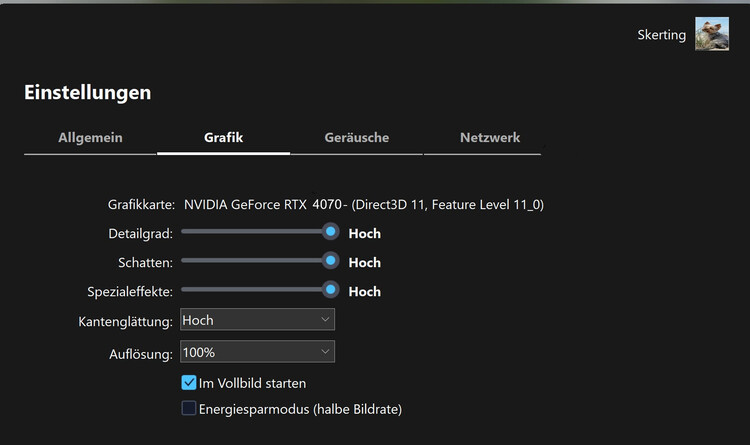750x445 pixels.
Task: Uncheck the Im Vollbild starten checkbox
Action: 189,382
